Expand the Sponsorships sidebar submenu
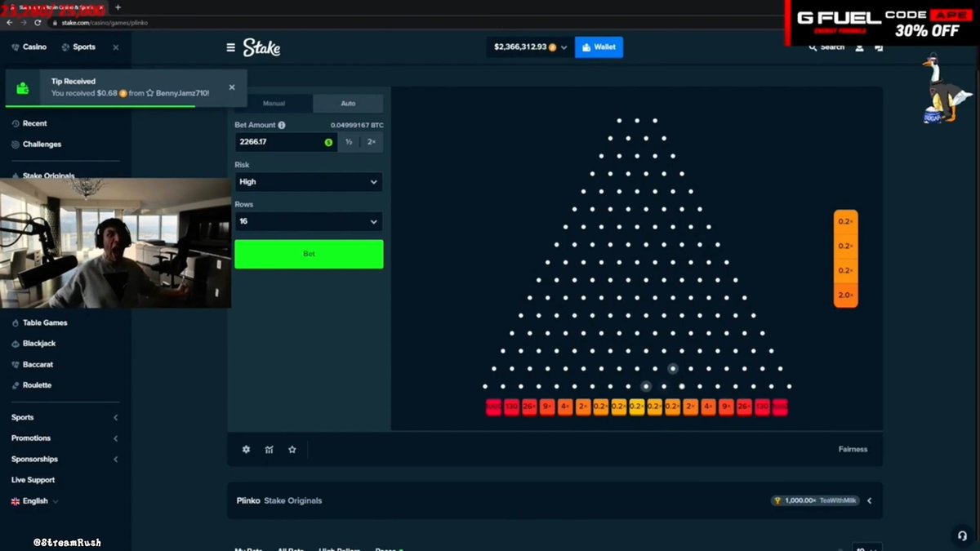Image resolution: width=980 pixels, height=551 pixels. [x=115, y=460]
